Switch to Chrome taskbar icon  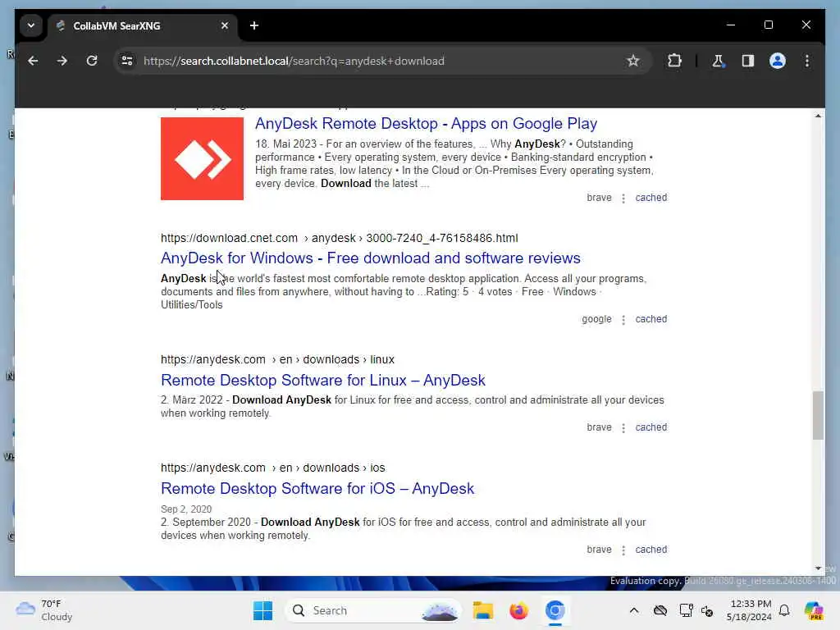point(555,610)
